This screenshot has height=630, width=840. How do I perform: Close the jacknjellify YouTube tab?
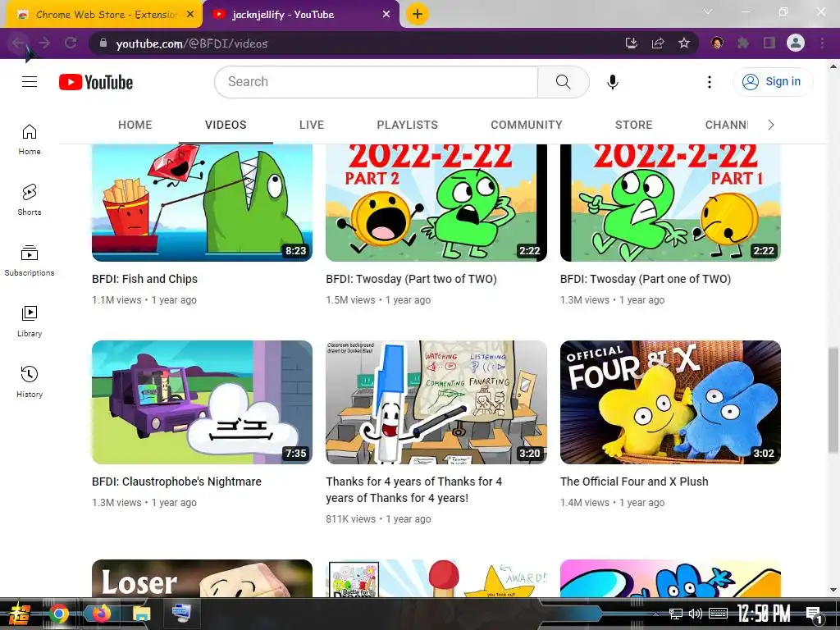[x=386, y=14]
